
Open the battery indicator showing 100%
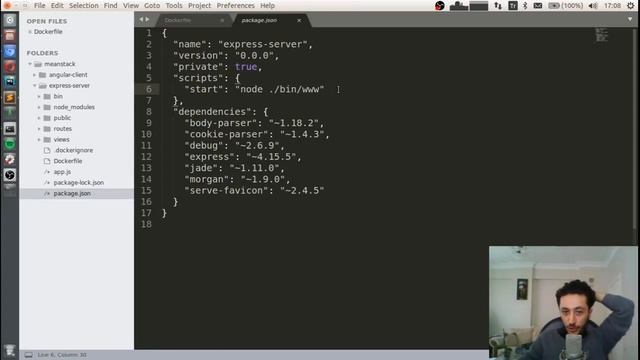coord(565,6)
